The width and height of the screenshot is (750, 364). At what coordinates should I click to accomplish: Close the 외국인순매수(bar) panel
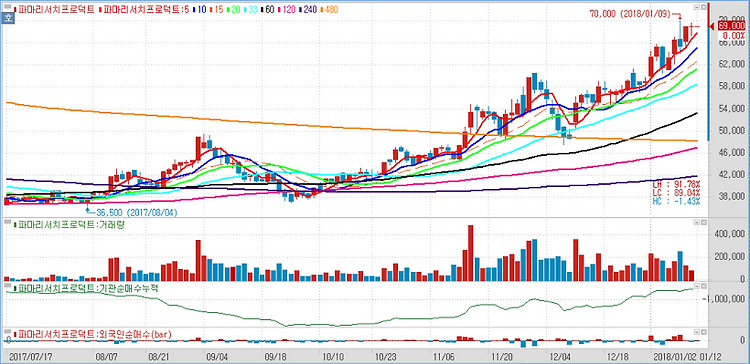(x=704, y=331)
